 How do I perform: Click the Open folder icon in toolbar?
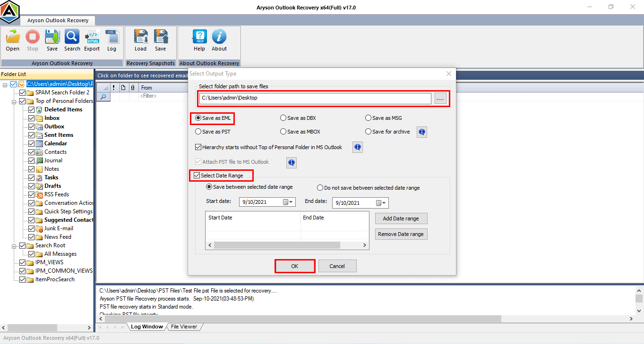click(13, 37)
